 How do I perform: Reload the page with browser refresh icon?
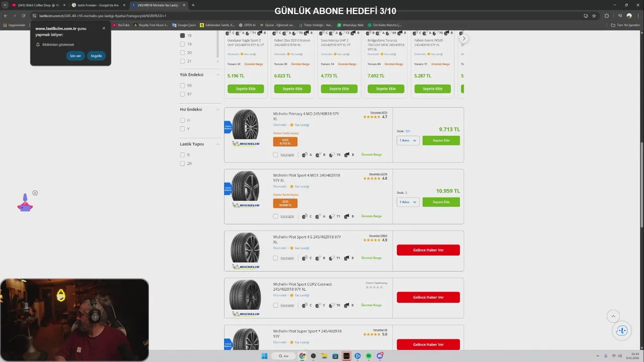[23, 16]
